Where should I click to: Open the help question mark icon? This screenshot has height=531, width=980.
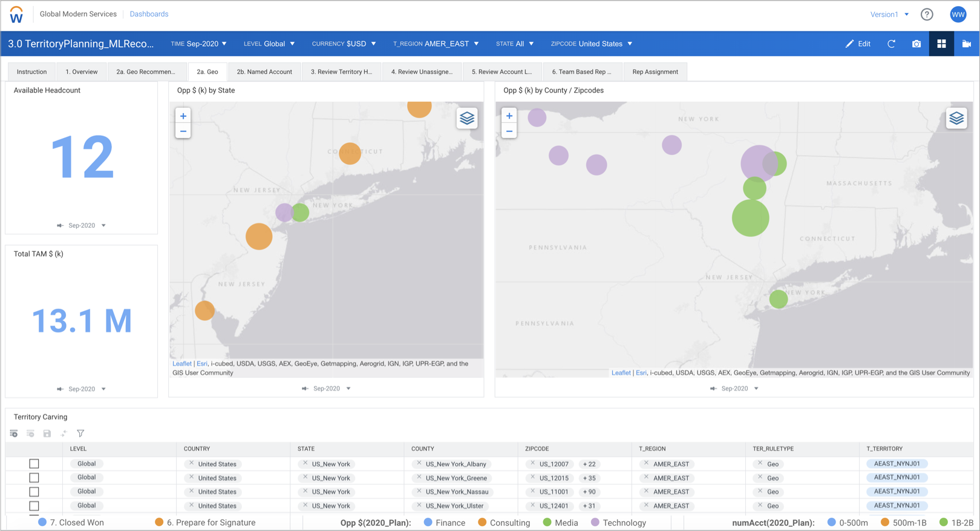(x=927, y=15)
